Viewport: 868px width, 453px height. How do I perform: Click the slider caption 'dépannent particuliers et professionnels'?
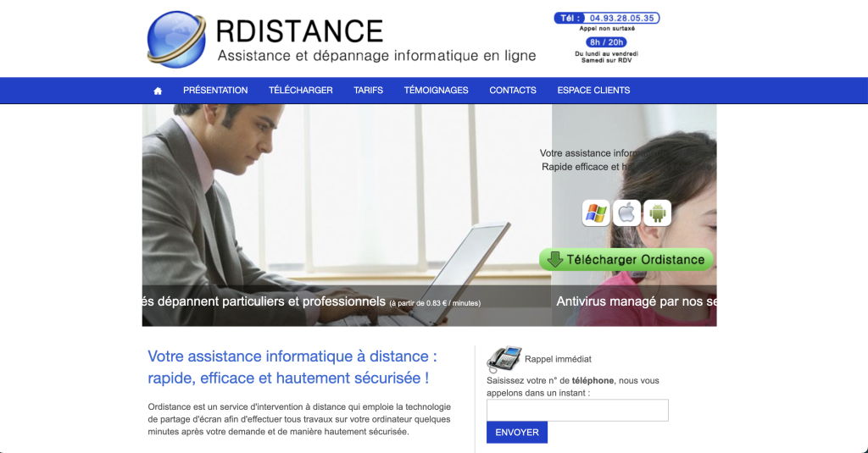click(271, 301)
